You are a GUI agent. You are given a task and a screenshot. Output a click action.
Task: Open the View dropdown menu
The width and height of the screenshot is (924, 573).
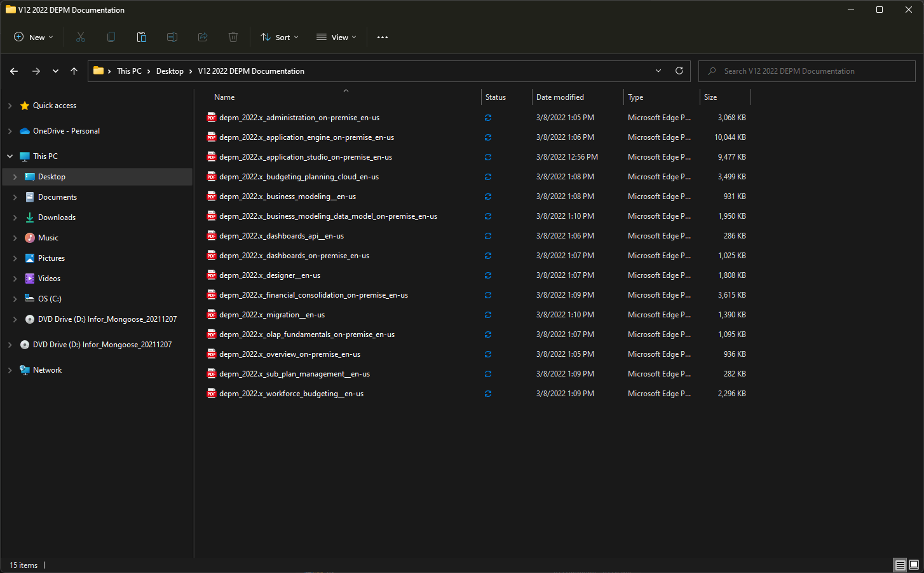(336, 38)
